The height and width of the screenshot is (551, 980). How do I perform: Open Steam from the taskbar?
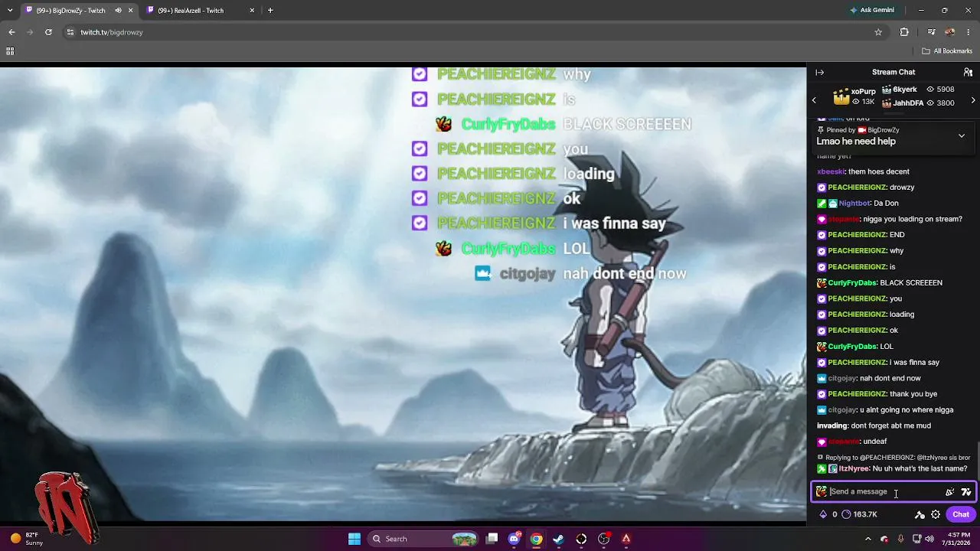pos(559,539)
